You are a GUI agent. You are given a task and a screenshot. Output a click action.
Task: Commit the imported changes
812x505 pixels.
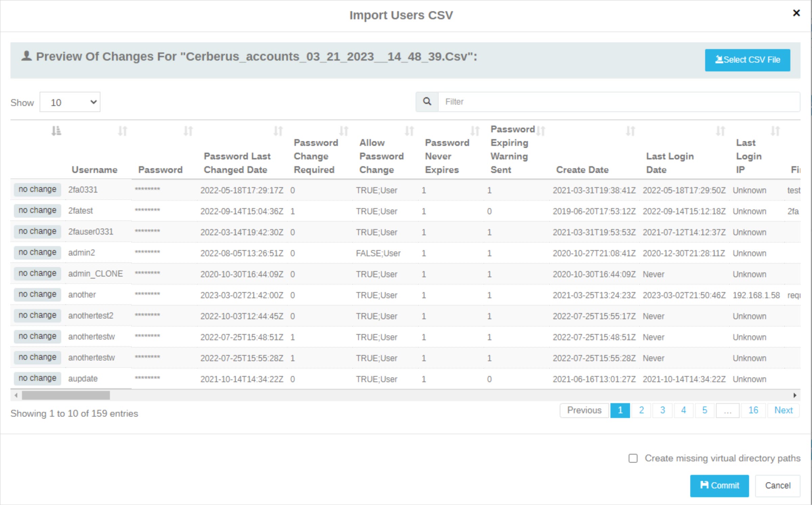(x=719, y=486)
